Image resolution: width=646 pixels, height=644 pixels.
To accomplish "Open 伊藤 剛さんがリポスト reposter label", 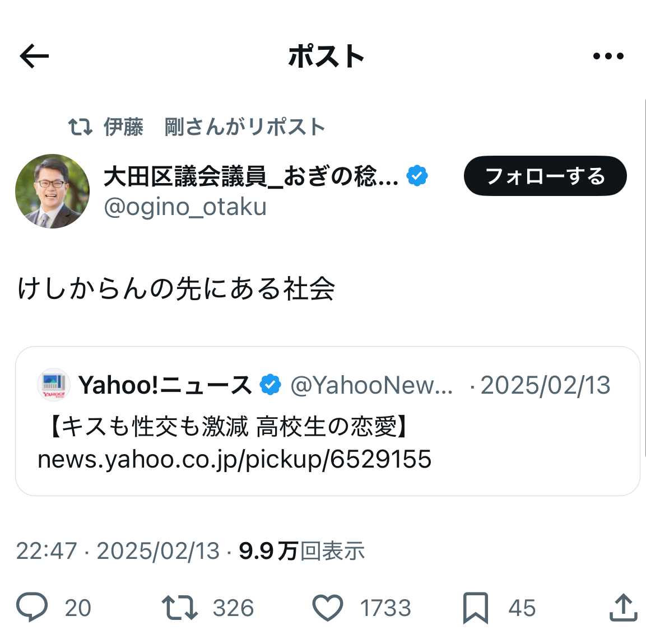I will 214,127.
